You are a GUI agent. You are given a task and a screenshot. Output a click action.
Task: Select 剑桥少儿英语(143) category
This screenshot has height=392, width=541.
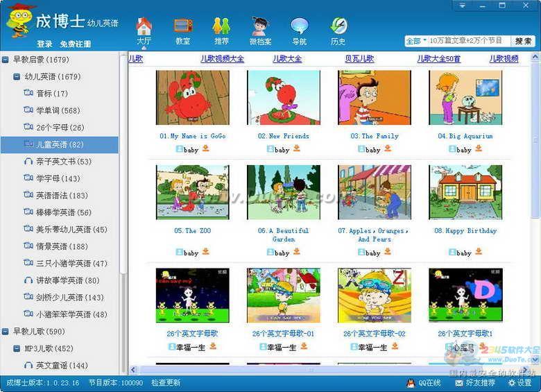[x=70, y=298]
